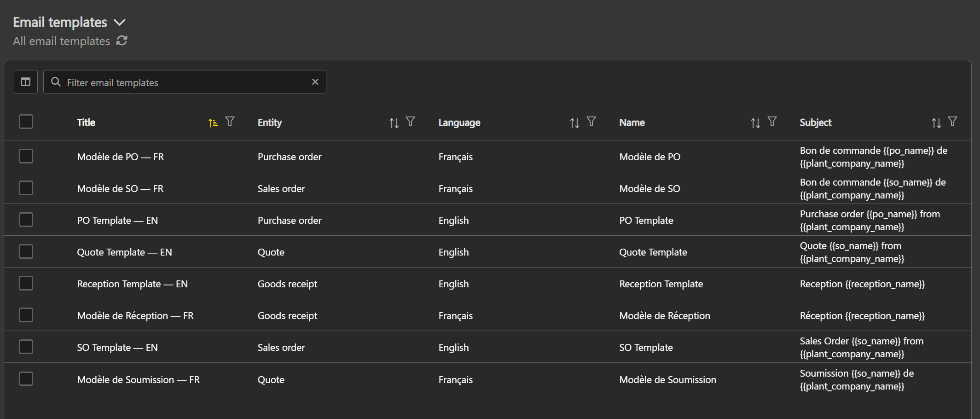Viewport: 980px width, 419px height.
Task: Sort by Entity using the arrows icon
Action: [394, 123]
